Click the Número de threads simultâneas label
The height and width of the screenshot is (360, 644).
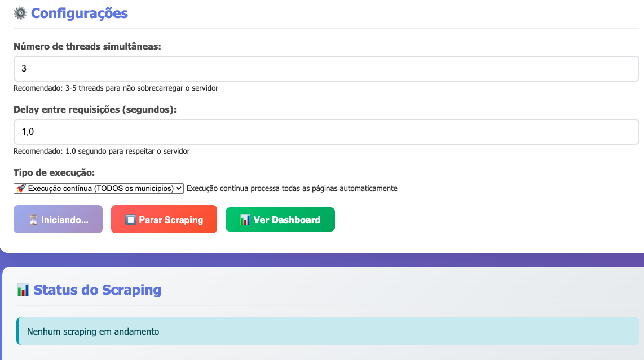pos(87,46)
